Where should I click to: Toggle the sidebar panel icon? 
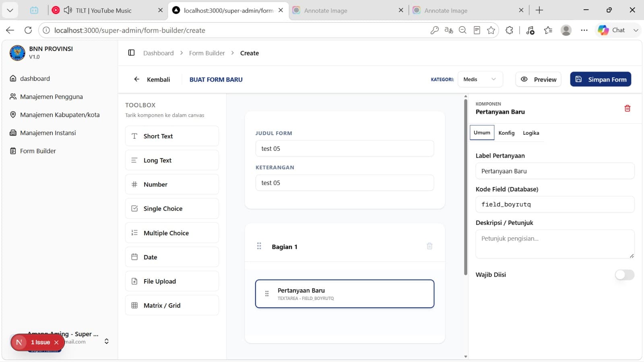click(x=131, y=53)
